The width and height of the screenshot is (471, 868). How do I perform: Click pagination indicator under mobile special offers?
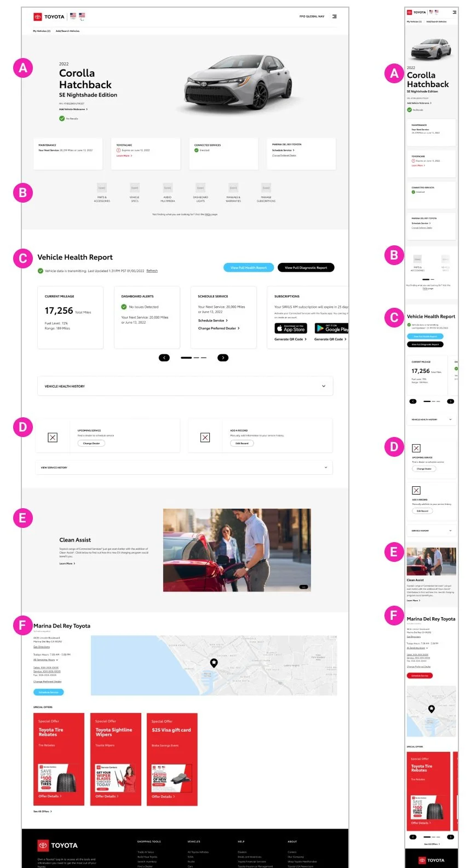432,837
